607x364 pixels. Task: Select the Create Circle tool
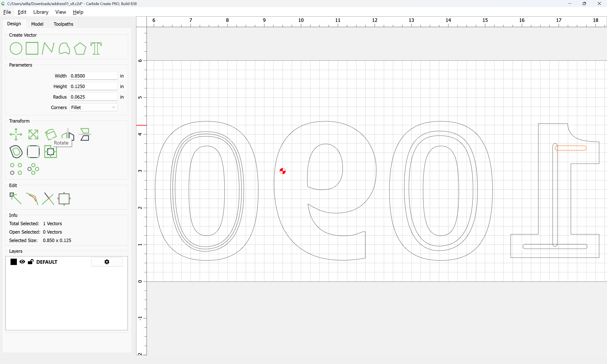click(x=16, y=48)
